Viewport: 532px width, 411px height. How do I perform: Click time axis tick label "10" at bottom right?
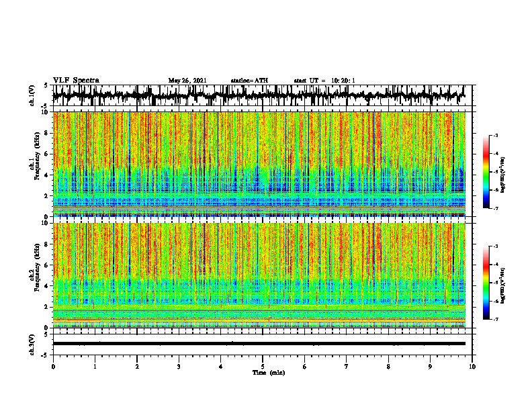(472, 367)
